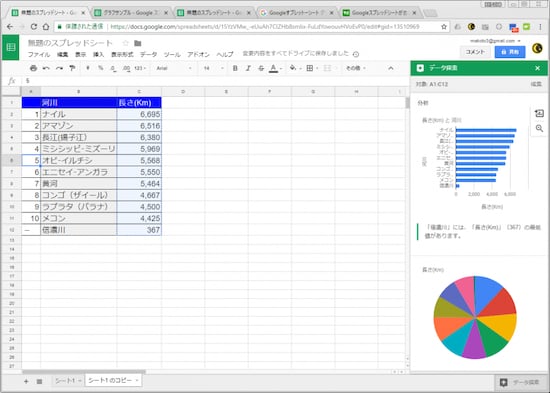Click the account avatar
Screen dimensions: 550x393
pyautogui.click(x=537, y=48)
